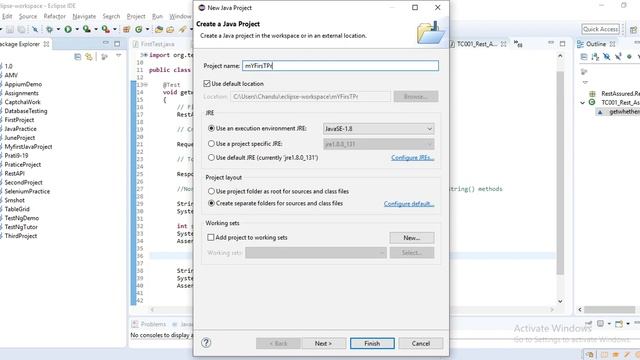Select TestNgDemo project in Package Explorer

22,218
